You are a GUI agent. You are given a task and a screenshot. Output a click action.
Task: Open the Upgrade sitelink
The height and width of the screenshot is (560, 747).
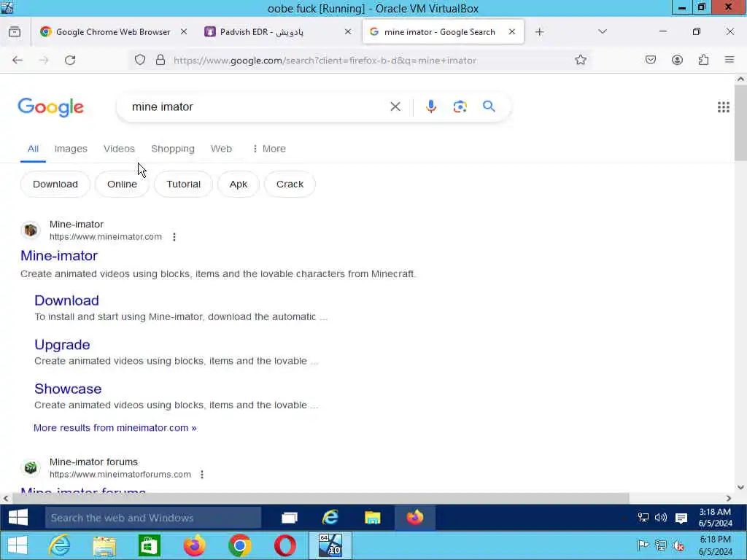(63, 345)
